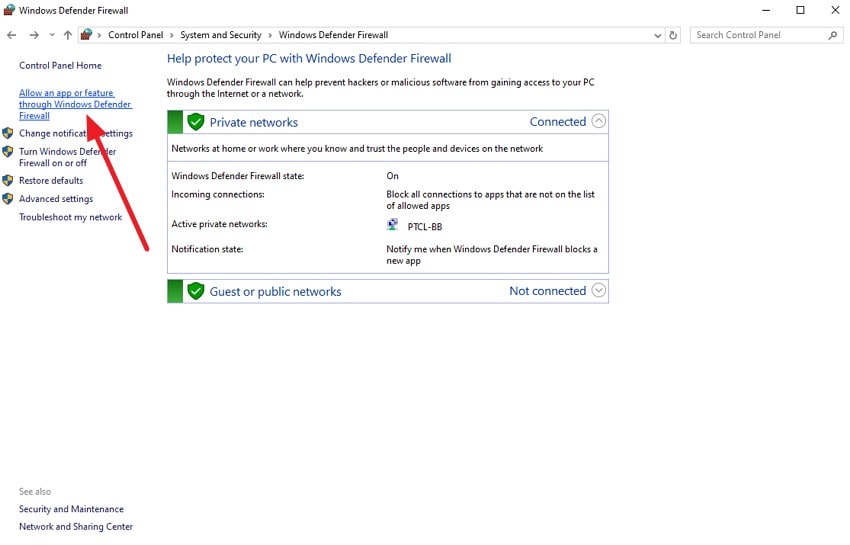Click the search magnifier icon
This screenshot has width=850, height=545.
click(833, 35)
